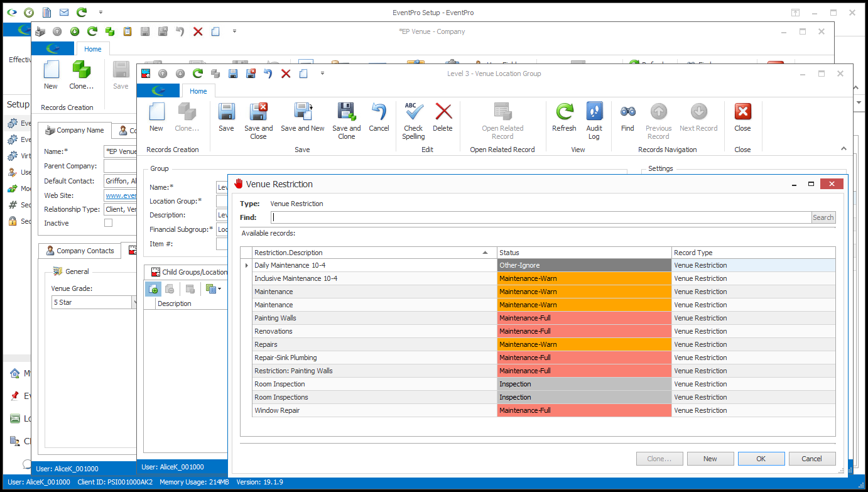868x492 pixels.
Task: Click Save and Close in Level 3 ribbon
Action: tap(259, 112)
